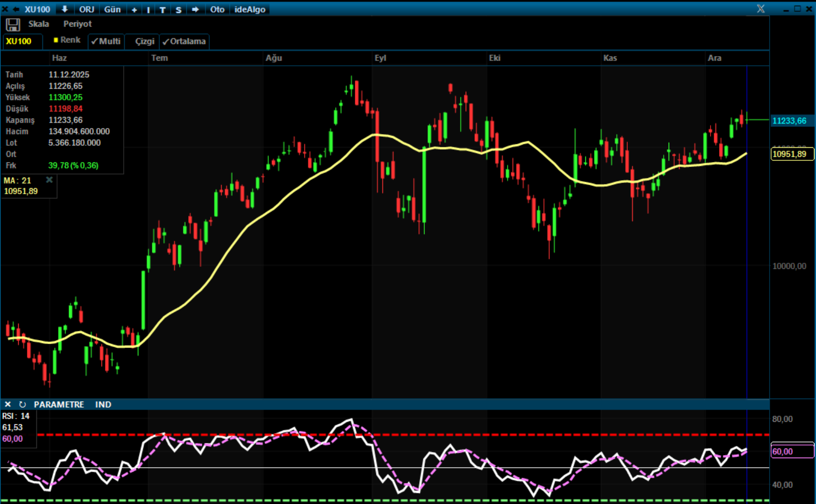Screen dimensions: 816x504
Task: Open the PARAMETRE menu of indicator panel
Action: pos(59,405)
